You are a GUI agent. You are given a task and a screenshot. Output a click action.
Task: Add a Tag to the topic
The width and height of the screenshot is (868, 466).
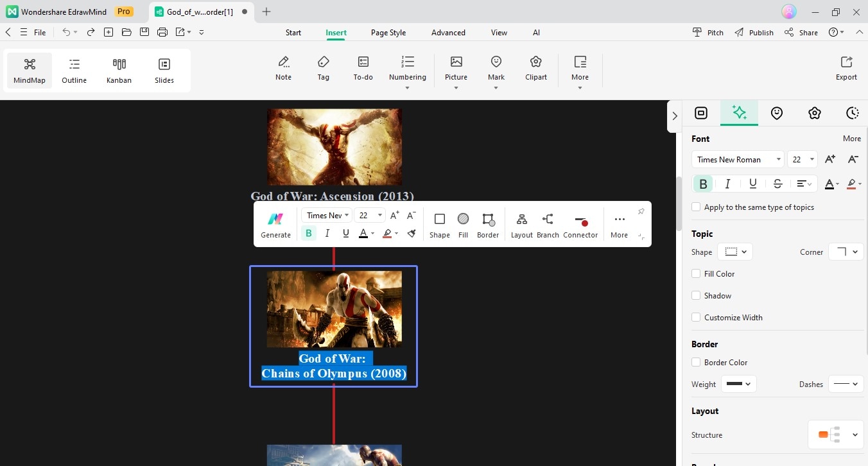click(x=323, y=69)
